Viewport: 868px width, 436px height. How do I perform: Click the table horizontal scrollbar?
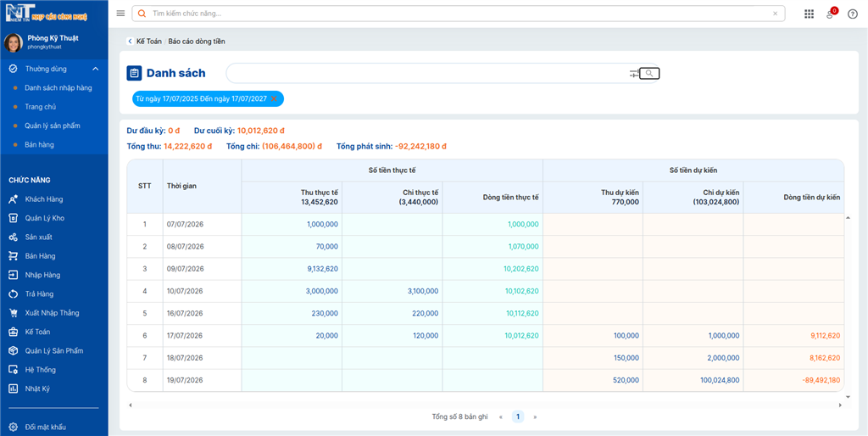pyautogui.click(x=485, y=405)
